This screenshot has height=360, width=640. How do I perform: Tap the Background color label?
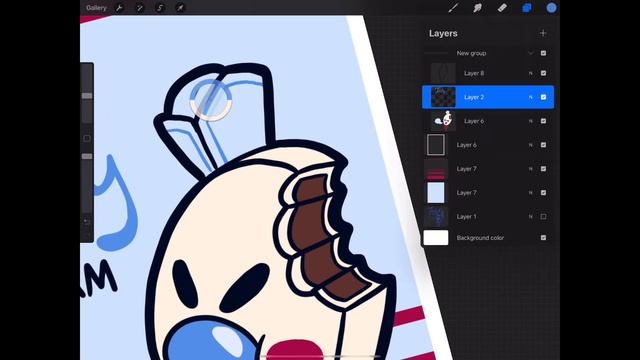coord(480,238)
